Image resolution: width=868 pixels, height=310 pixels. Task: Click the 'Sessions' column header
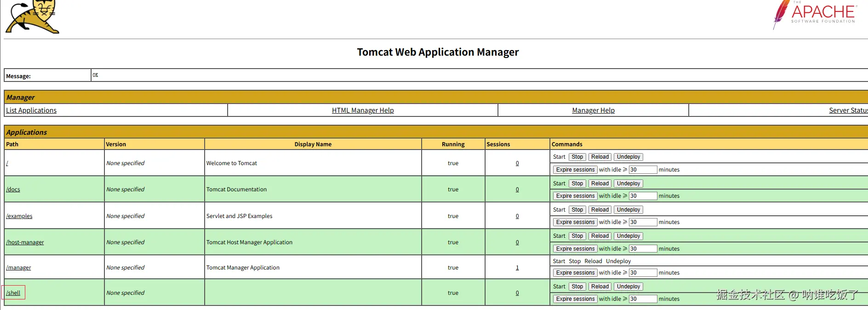498,144
